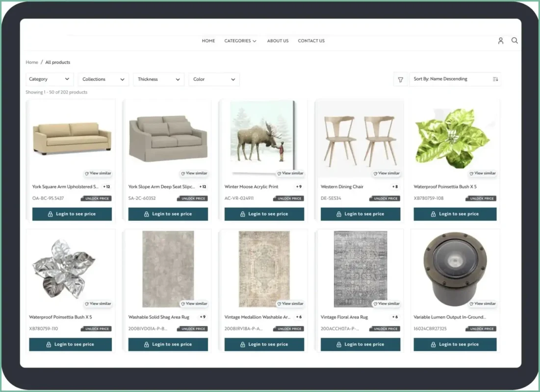Click Unlock Price badge on Waterproof Poinsettia Bush
Viewport: 540px width, 392px height.
click(481, 198)
